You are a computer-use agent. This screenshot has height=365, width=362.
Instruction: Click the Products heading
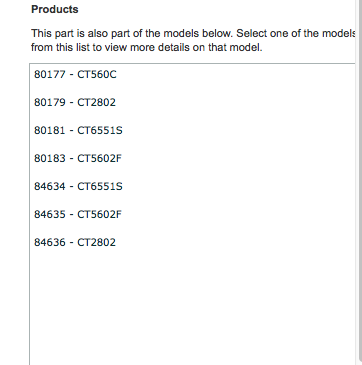55,9
